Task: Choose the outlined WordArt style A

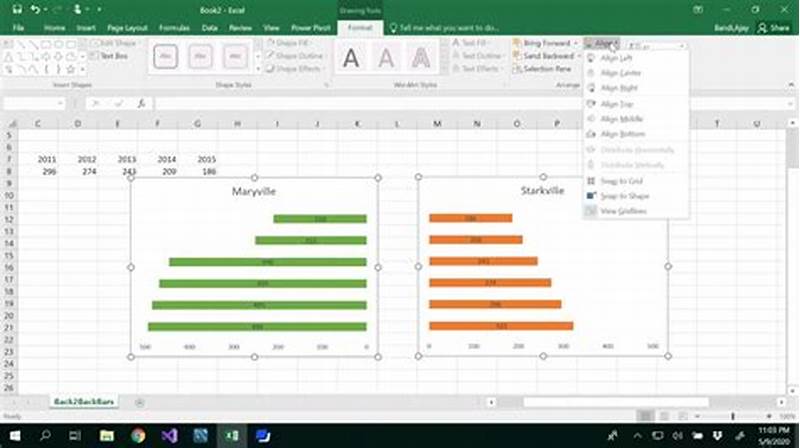Action: pyautogui.click(x=421, y=58)
